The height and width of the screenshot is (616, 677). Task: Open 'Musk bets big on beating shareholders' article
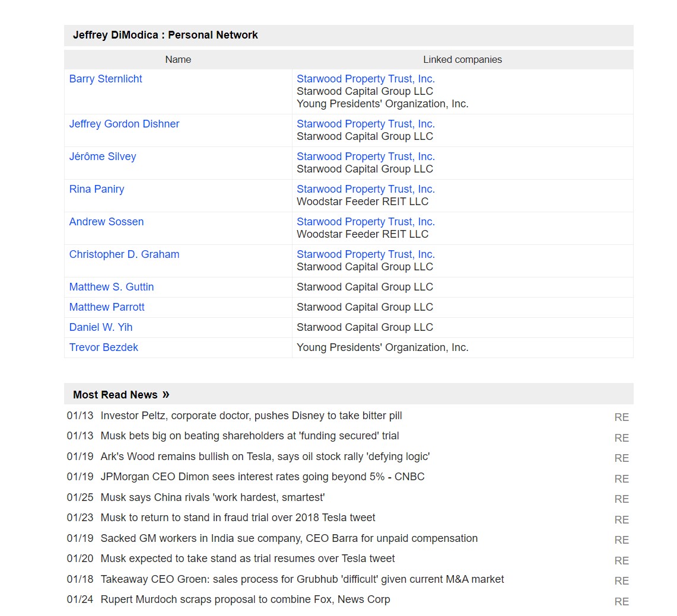click(x=250, y=436)
